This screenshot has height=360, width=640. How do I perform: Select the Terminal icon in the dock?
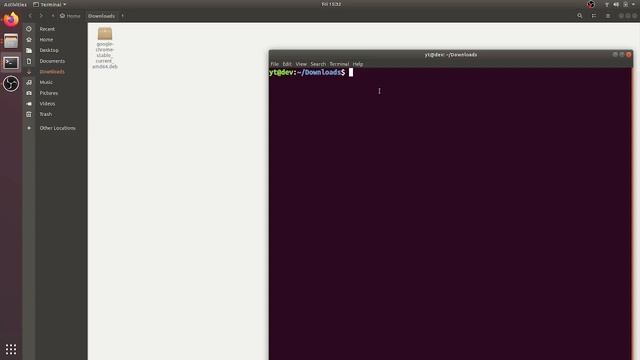(x=11, y=62)
